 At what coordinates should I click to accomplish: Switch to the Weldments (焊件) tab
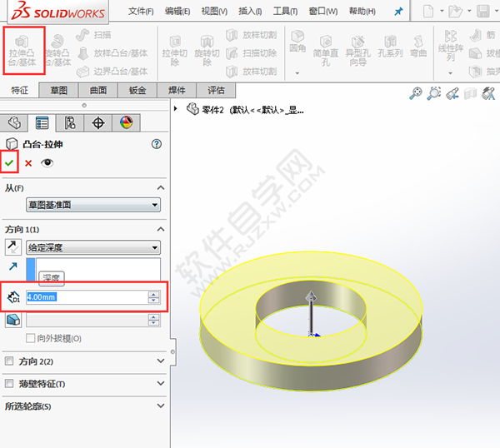click(177, 91)
